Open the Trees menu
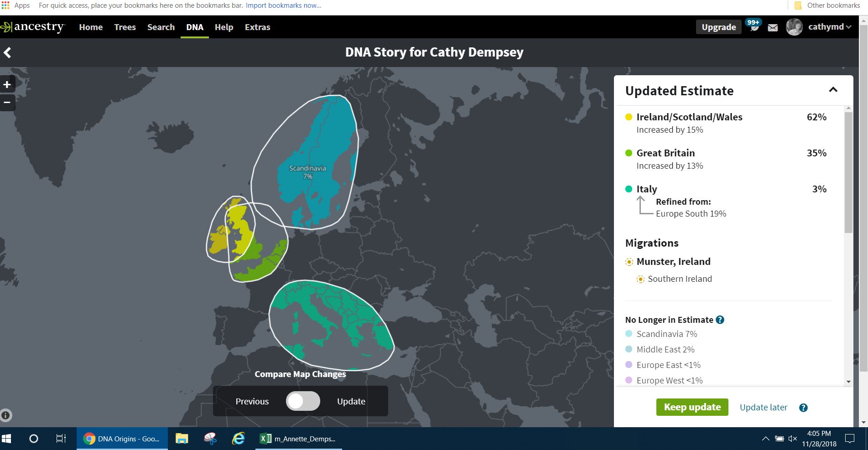The height and width of the screenshot is (450, 868). 125,27
